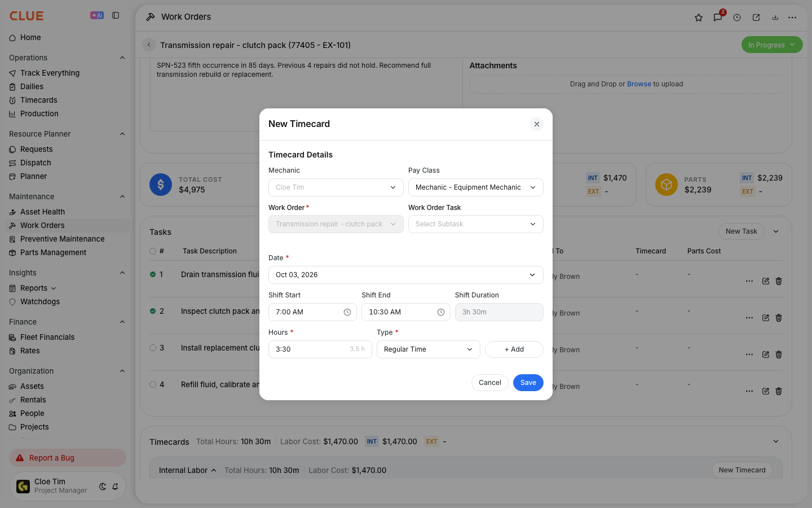Collapse the Internal Labor group
Screen dimensions: 812x508
click(214, 471)
